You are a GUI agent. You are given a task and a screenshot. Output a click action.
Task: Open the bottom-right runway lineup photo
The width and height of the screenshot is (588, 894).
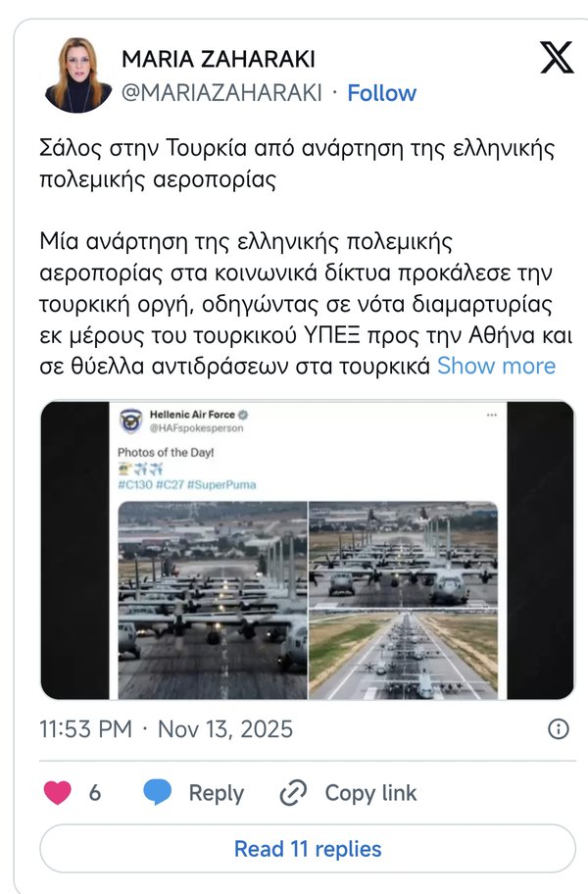coord(403,656)
